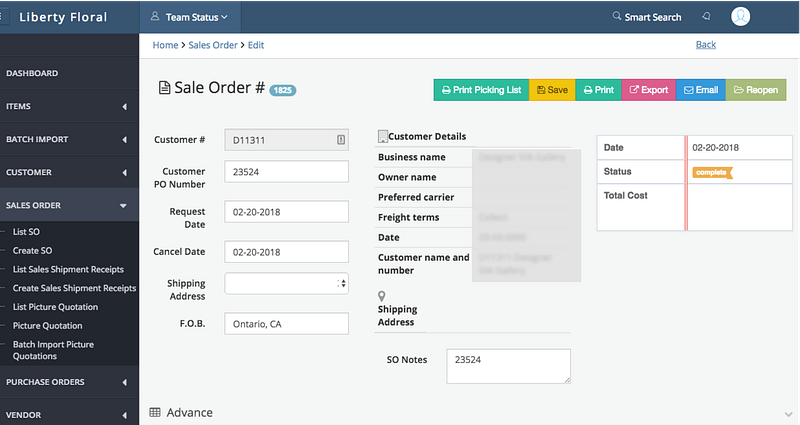Click the notification bell icon
800x425 pixels.
click(x=707, y=16)
